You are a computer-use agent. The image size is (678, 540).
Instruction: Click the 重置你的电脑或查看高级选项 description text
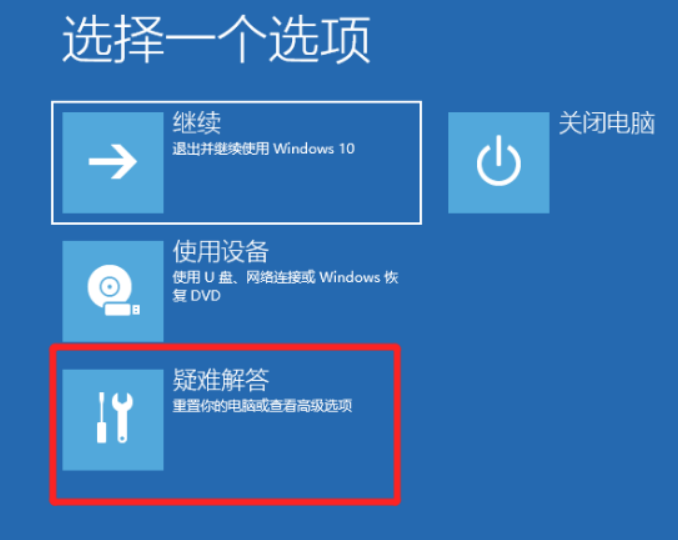[262, 406]
